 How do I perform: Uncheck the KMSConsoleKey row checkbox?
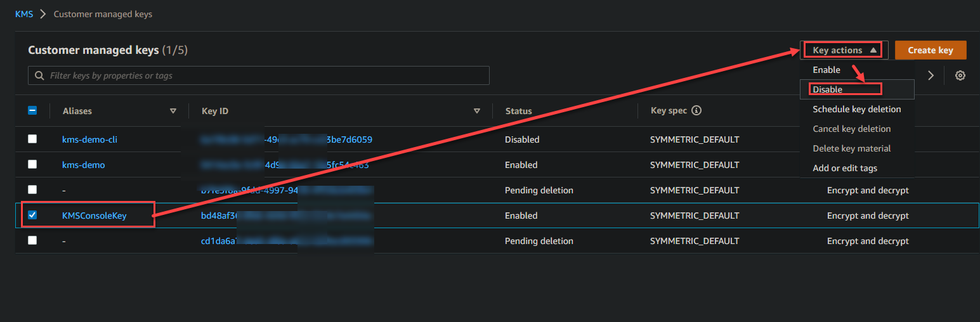32,215
